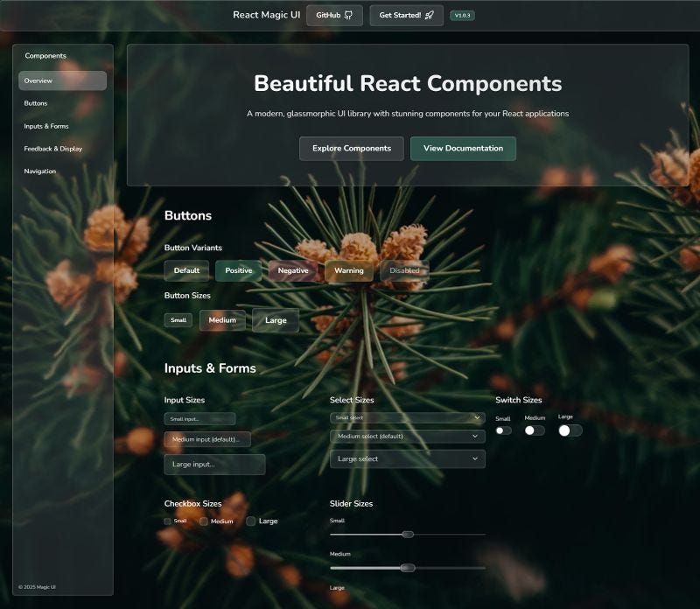Screen dimensions: 700x609
Task: Toggle the Large switch
Action: (570, 430)
